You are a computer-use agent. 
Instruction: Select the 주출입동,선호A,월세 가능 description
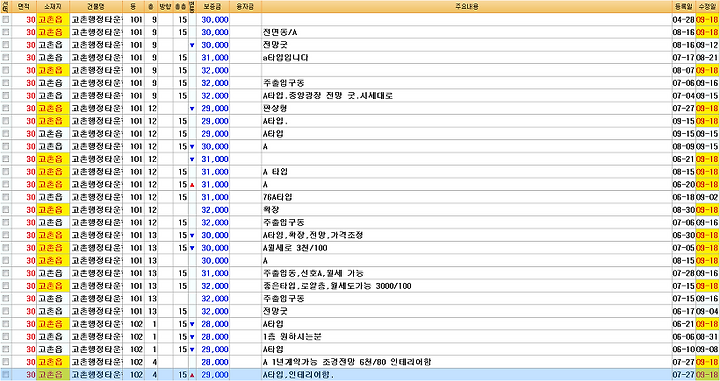point(313,274)
